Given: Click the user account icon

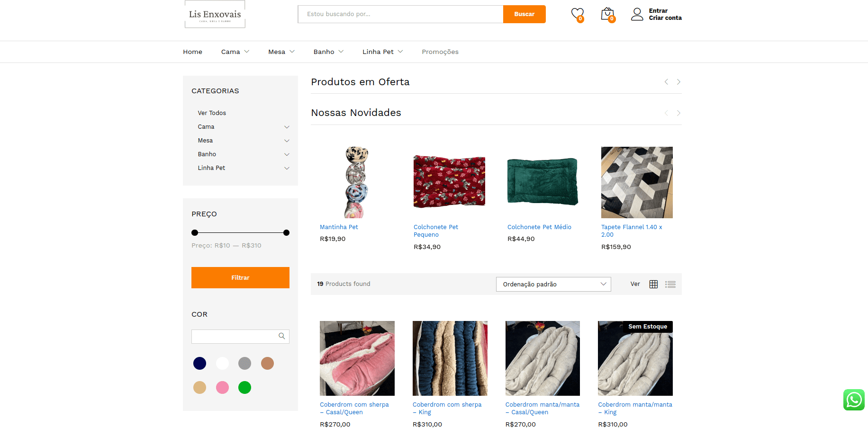Looking at the screenshot, I should (x=637, y=14).
